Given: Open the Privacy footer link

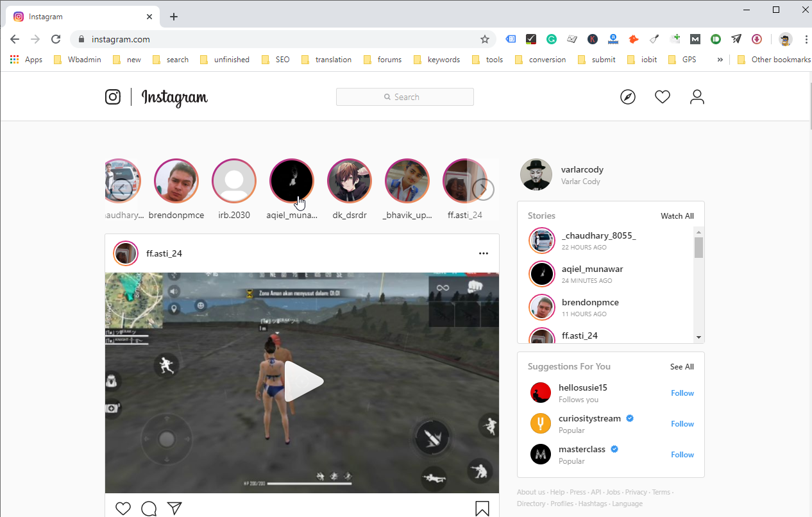Looking at the screenshot, I should point(636,492).
